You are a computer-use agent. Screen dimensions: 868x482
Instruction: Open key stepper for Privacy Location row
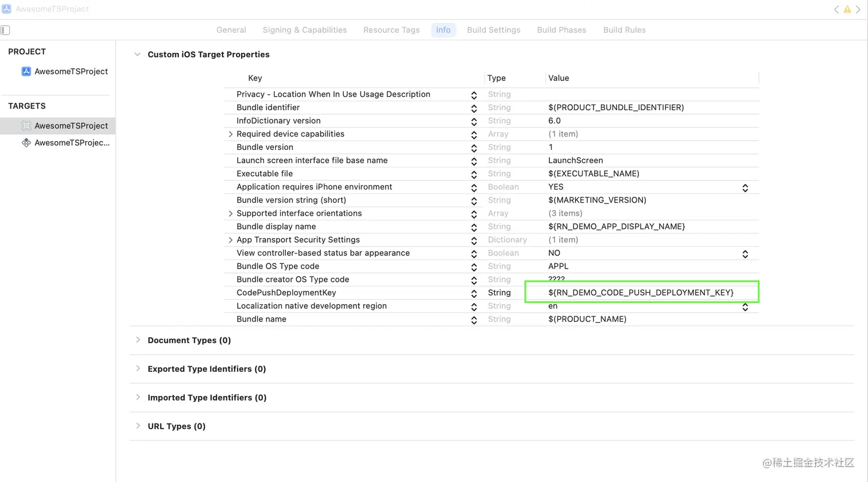coord(474,95)
